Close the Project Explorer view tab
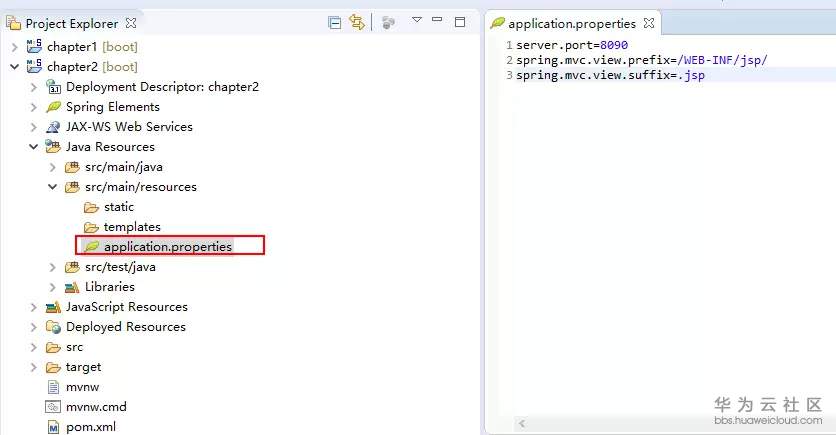Image resolution: width=836 pixels, height=435 pixels. 131,23
